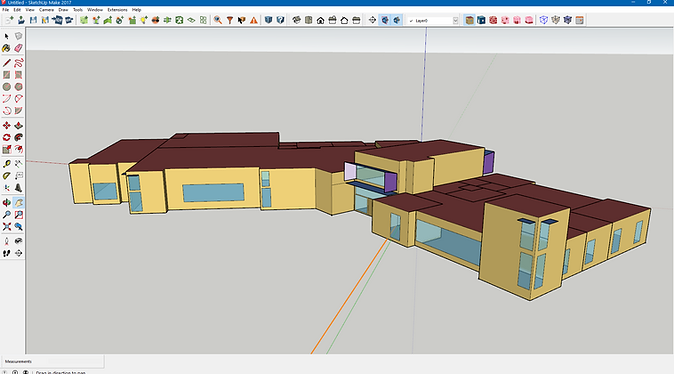Image resolution: width=674 pixels, height=374 pixels.
Task: Open the Window menu
Action: [95, 9]
